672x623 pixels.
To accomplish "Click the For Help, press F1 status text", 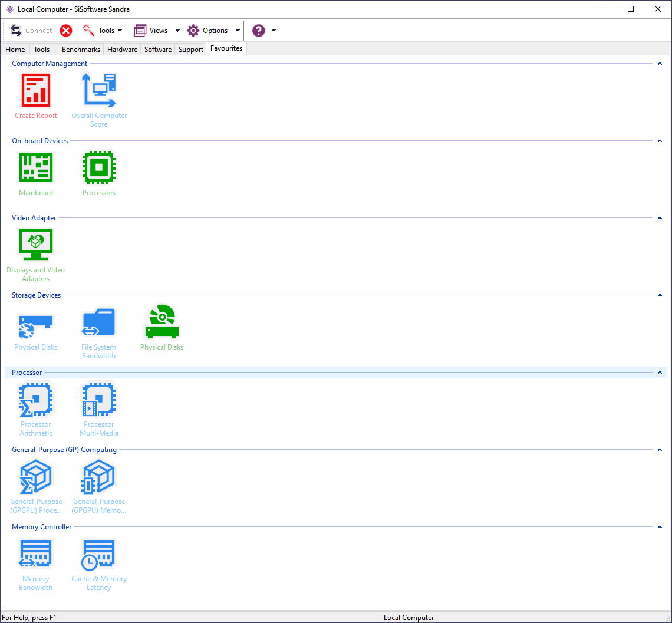I will click(x=29, y=618).
